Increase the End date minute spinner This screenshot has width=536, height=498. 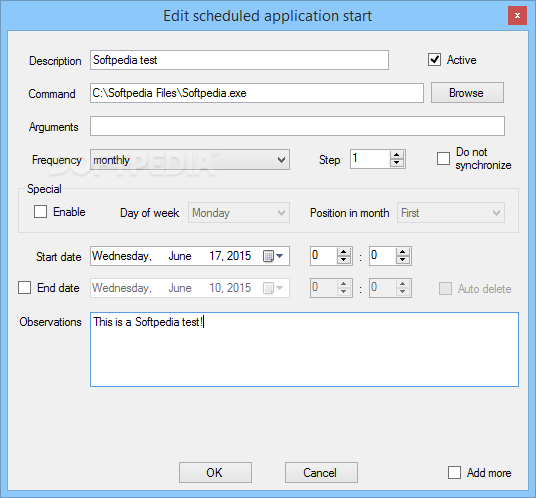[x=402, y=284]
